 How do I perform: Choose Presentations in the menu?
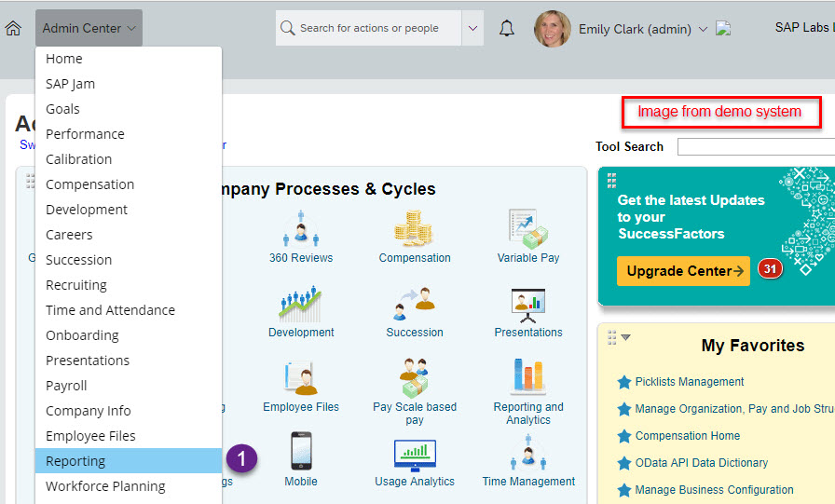click(129, 361)
